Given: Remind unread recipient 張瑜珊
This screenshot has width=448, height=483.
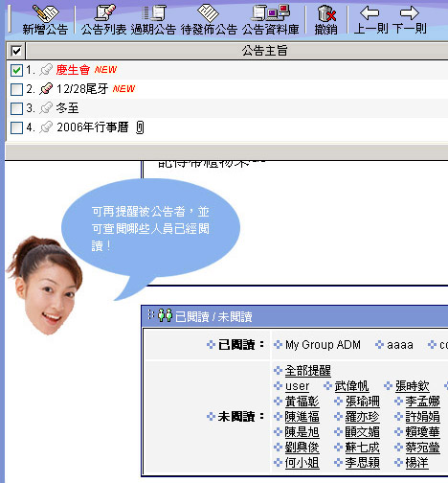Looking at the screenshot, I should (x=363, y=402).
